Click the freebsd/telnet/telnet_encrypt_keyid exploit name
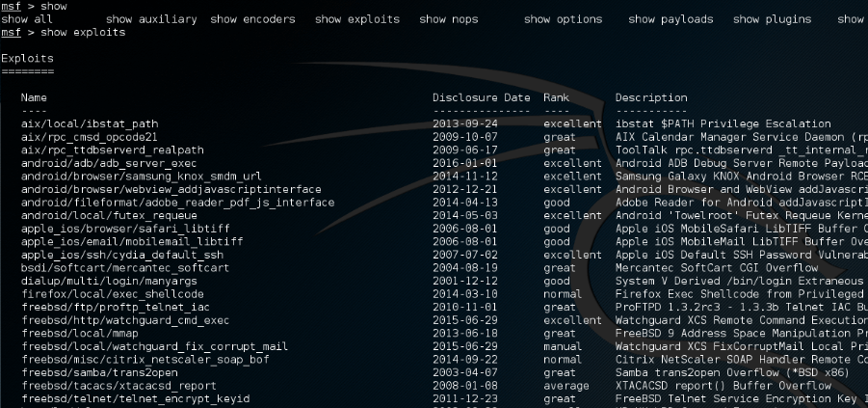868x408 pixels. pos(135,398)
